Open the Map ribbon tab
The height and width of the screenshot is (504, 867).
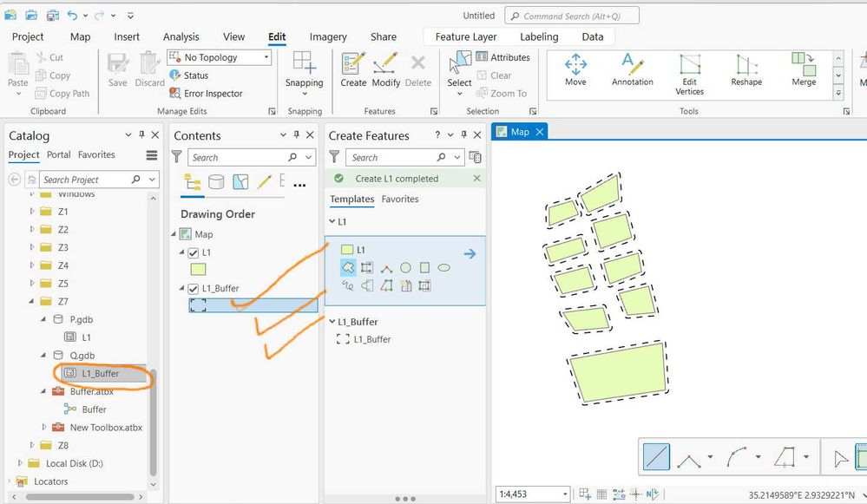[x=80, y=36]
